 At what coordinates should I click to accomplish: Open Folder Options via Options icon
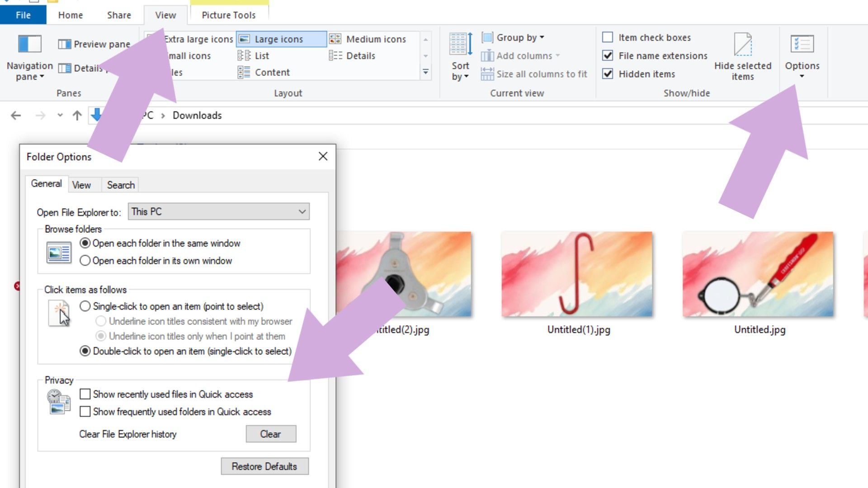(x=802, y=44)
